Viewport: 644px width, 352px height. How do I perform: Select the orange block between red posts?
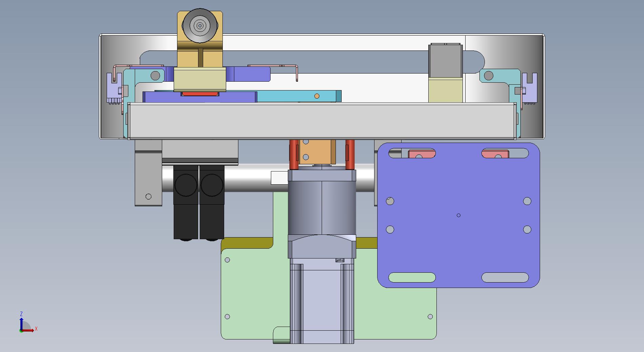tap(317, 152)
